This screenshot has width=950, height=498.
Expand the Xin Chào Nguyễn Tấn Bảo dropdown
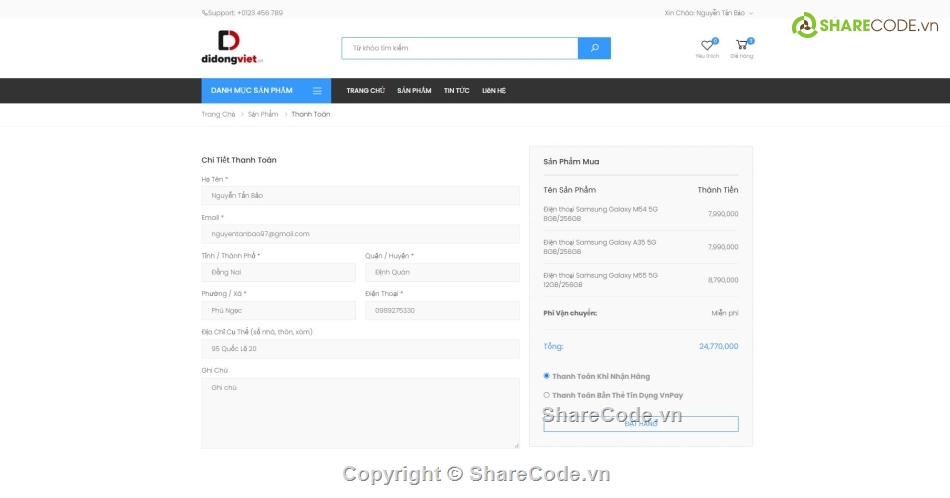click(708, 13)
